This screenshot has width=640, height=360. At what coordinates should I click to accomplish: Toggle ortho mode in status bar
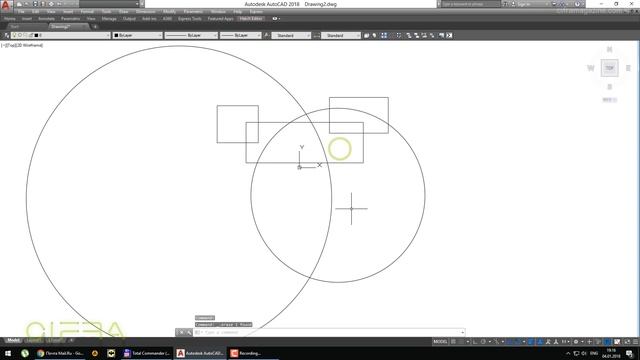click(475, 342)
